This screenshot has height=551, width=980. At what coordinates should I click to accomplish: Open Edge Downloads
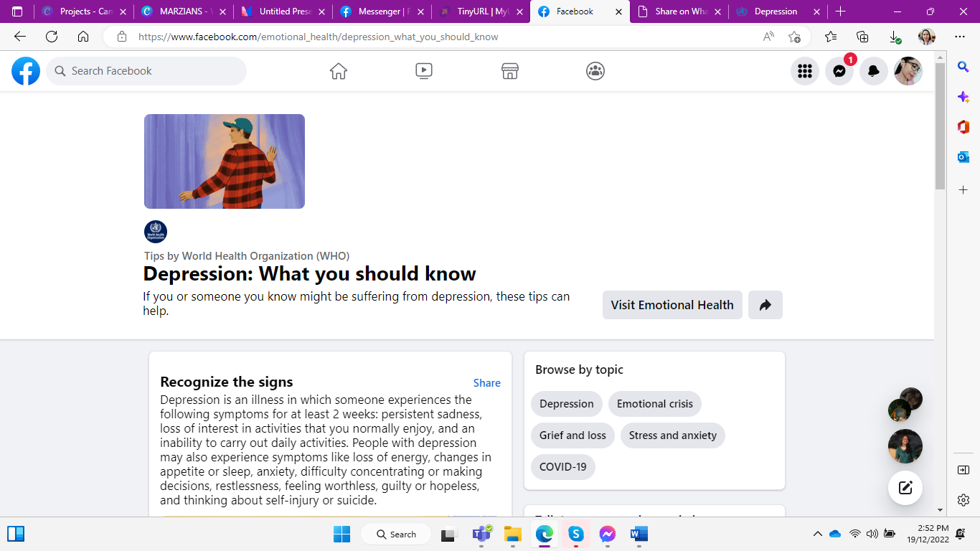click(895, 37)
